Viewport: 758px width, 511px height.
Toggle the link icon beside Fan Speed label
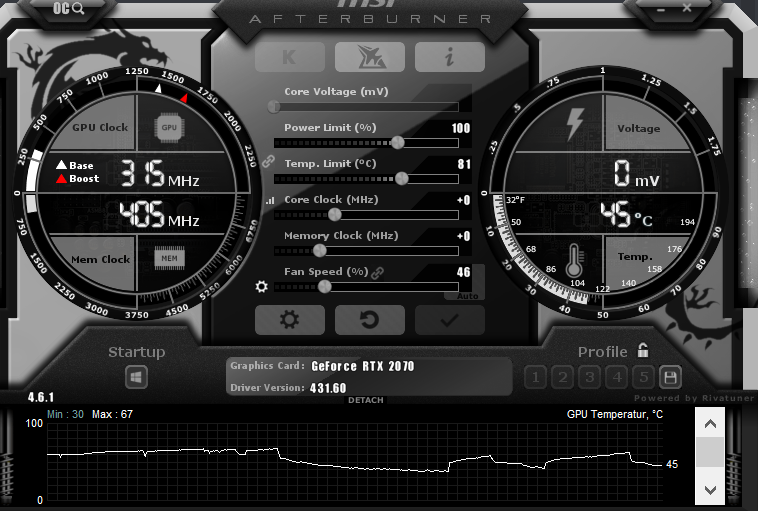(x=378, y=273)
